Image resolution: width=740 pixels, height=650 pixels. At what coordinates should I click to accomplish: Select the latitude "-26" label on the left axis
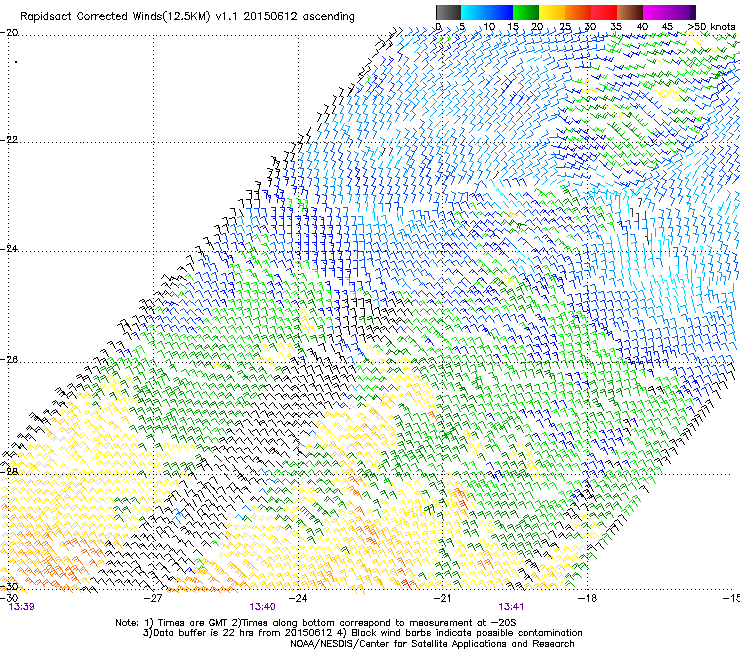point(9,359)
